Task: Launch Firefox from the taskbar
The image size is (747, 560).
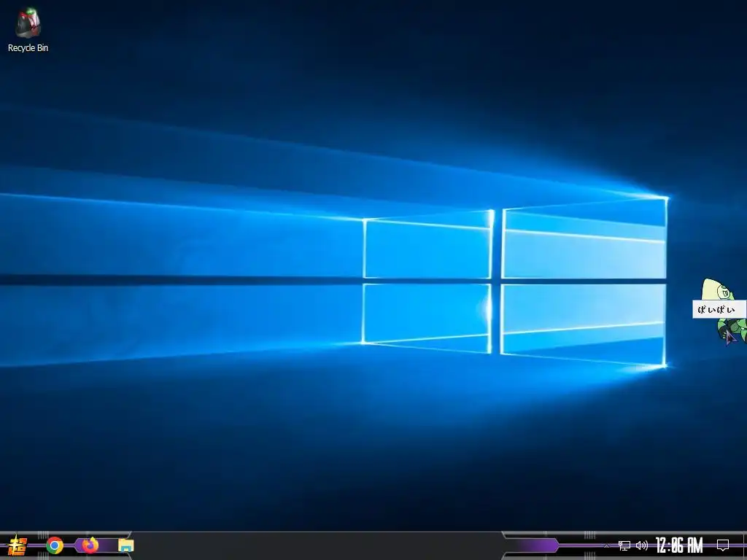Action: [90, 545]
